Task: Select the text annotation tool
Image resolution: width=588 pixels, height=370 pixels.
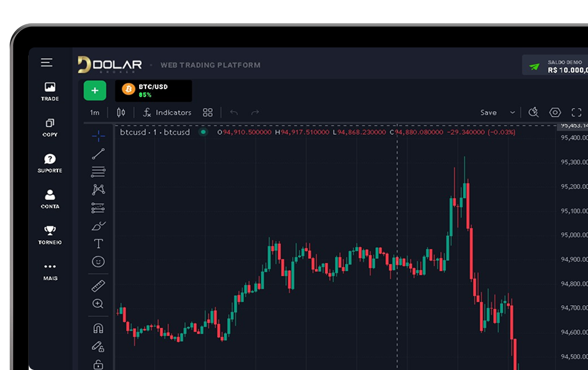Action: coord(98,243)
